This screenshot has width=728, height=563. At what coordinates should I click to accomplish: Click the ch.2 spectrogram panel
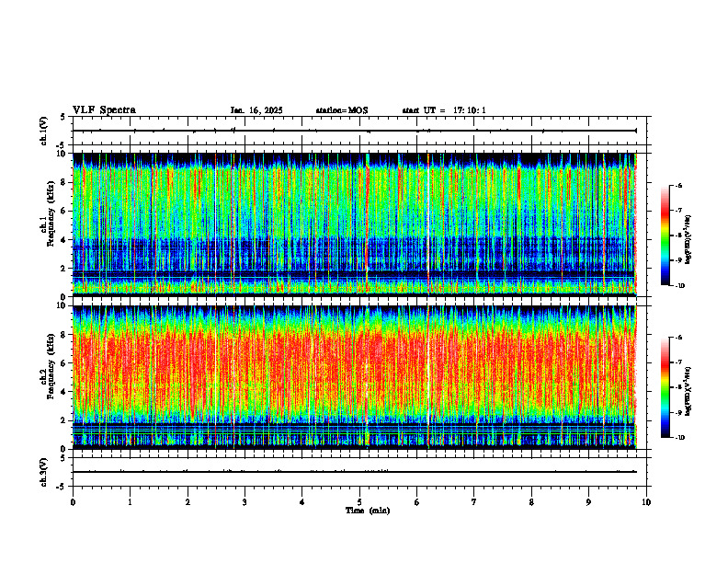(x=354, y=377)
